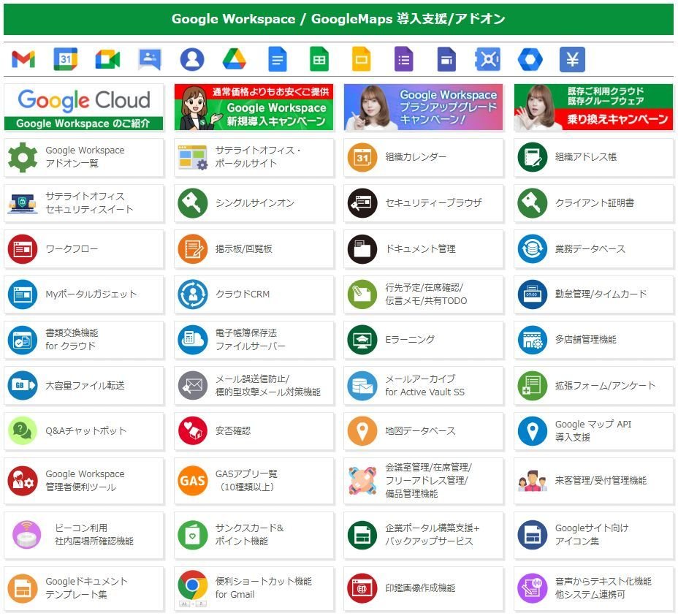Select 電子帳簿保存法 ファイルサーバー

click(x=254, y=340)
